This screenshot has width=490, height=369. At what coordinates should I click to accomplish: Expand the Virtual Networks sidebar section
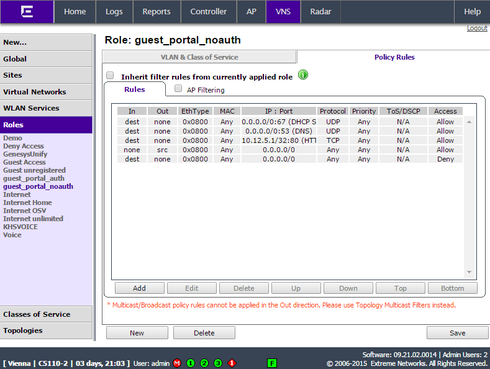coord(46,92)
